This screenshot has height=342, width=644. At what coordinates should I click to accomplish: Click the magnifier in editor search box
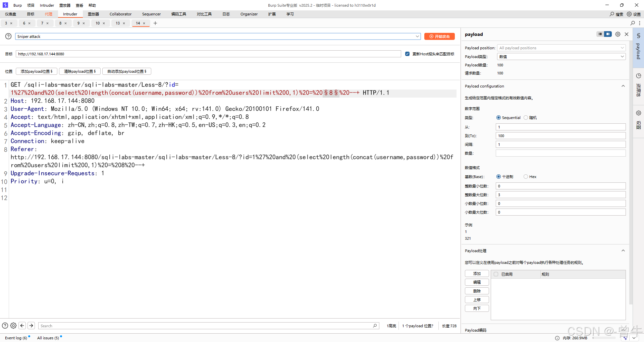(x=375, y=326)
